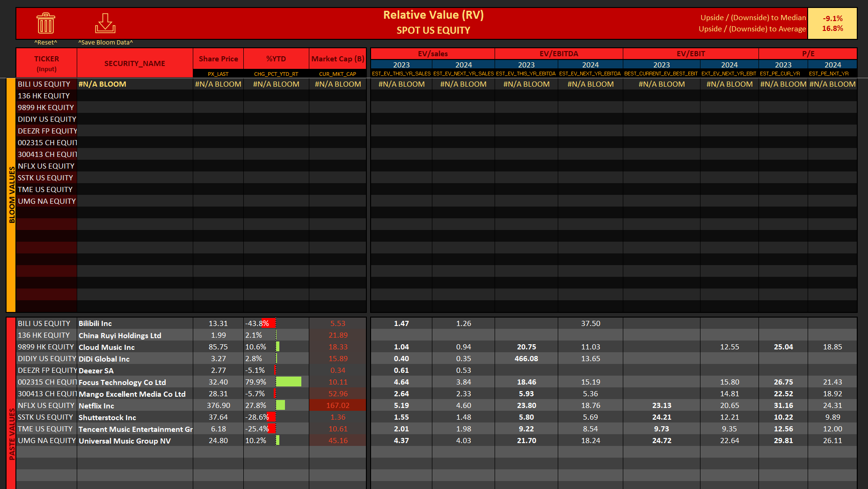868x489 pixels.
Task: Select DEEZR FP EQUITY in Bloom Values input
Action: [46, 131]
